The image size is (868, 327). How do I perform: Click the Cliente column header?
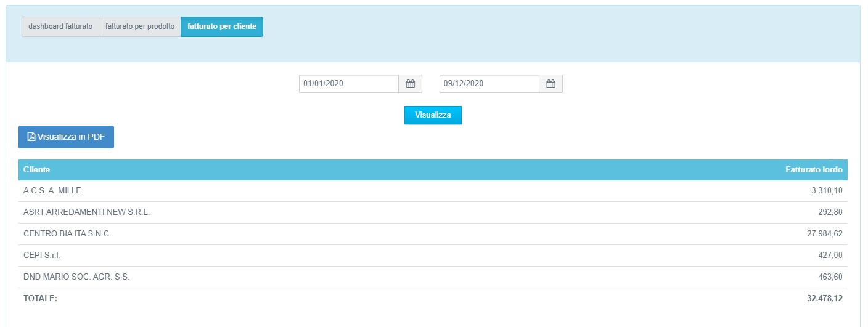tap(37, 169)
